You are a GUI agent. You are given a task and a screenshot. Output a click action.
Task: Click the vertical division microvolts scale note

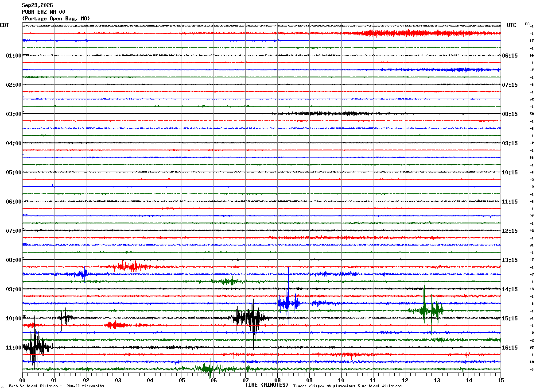56,386
